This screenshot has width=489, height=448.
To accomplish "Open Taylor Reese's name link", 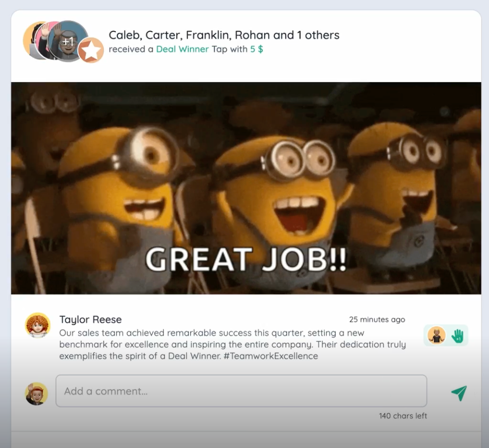I will [x=91, y=320].
